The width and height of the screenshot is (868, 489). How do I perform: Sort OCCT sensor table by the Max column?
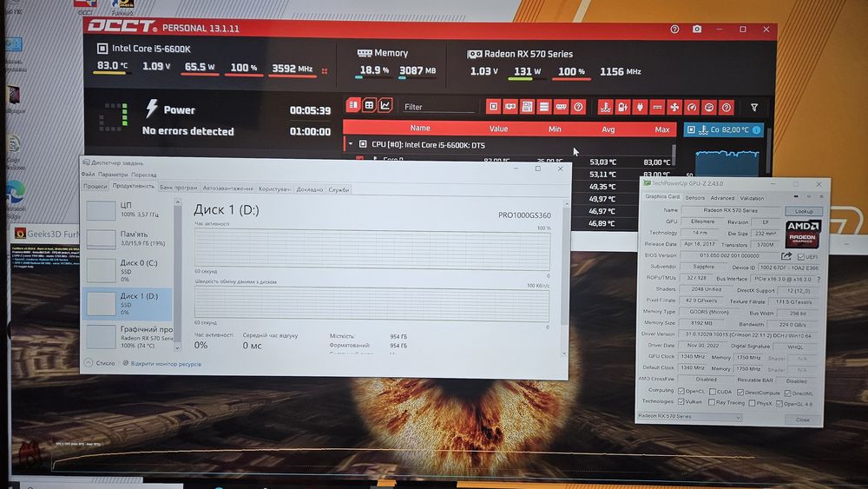click(x=661, y=129)
